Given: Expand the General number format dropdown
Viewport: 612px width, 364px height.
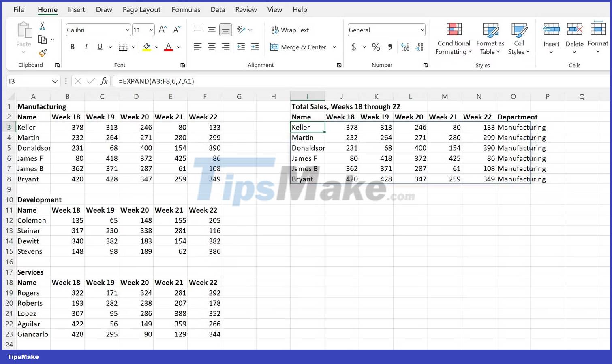Looking at the screenshot, I should tap(422, 30).
